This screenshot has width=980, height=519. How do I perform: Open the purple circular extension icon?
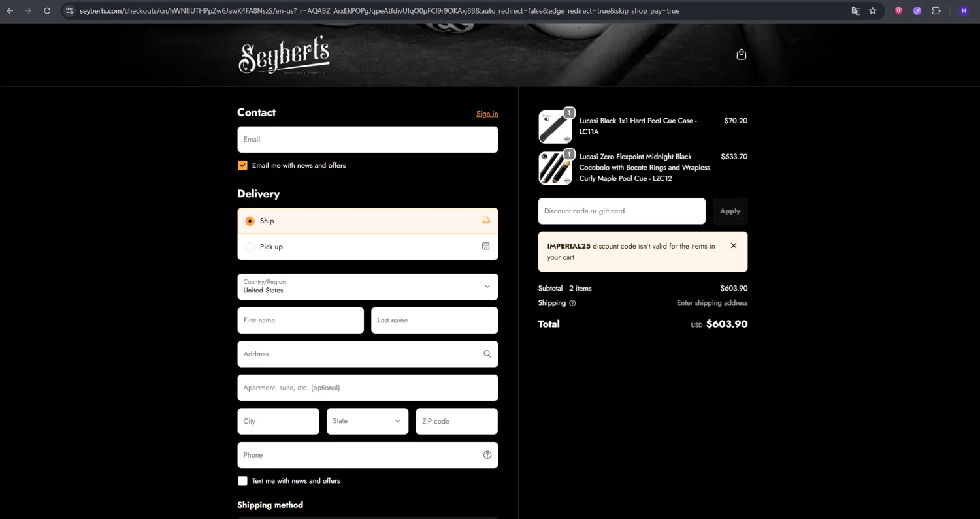click(917, 10)
